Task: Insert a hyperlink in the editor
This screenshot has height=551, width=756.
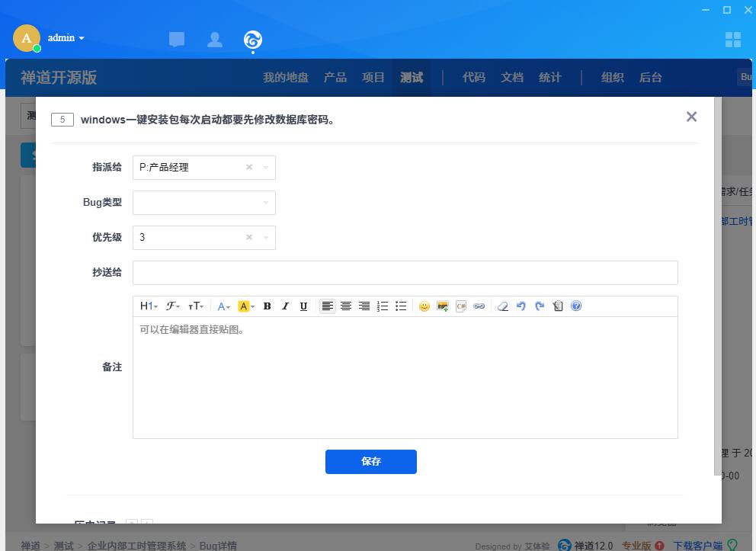Action: click(x=479, y=306)
